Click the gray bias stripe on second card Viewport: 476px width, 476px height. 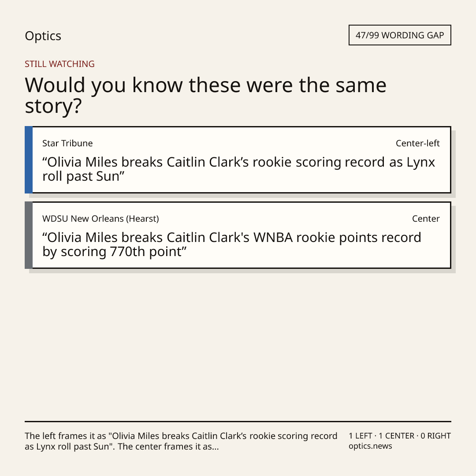29,235
